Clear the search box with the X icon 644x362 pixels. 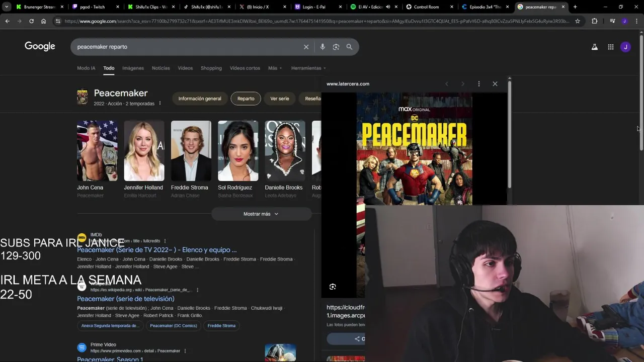point(306,47)
